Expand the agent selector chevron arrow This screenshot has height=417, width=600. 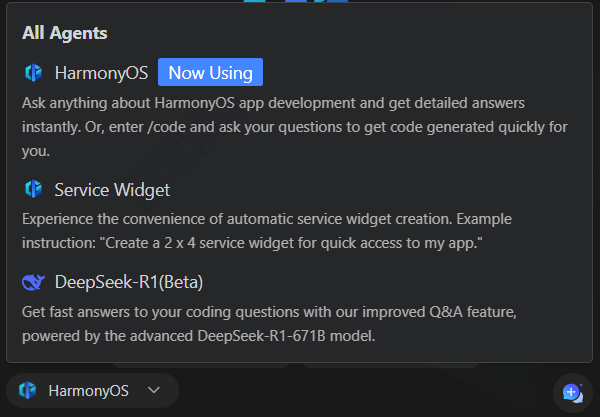(154, 391)
